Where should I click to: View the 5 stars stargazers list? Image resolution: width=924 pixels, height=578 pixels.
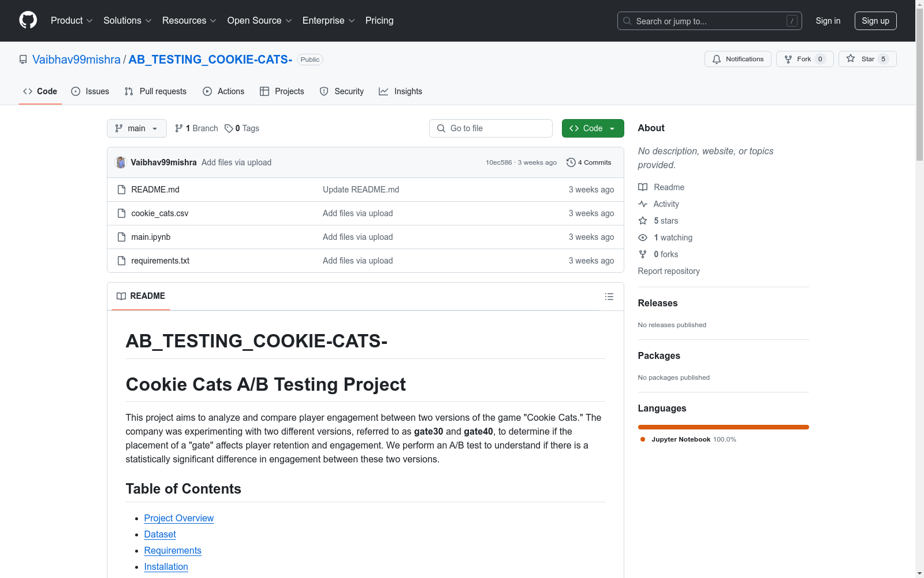coord(666,221)
